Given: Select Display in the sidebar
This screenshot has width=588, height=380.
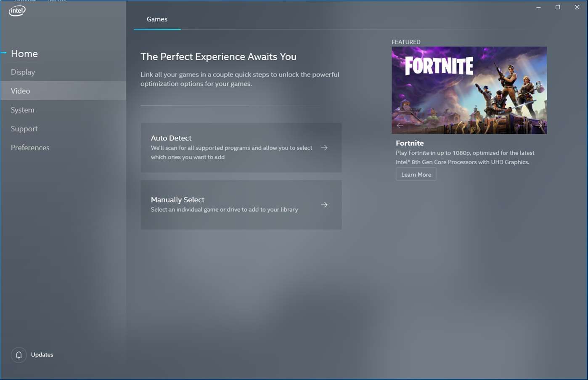Looking at the screenshot, I should coord(23,72).
